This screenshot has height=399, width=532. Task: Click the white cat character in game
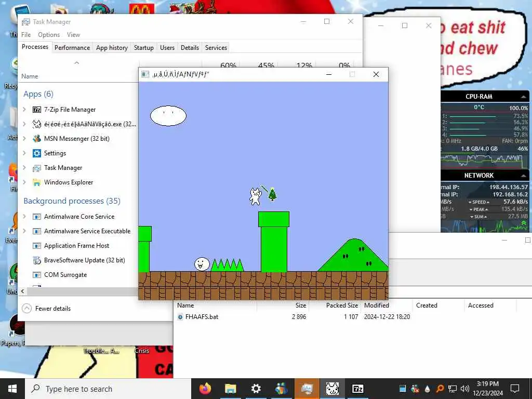pyautogui.click(x=256, y=196)
